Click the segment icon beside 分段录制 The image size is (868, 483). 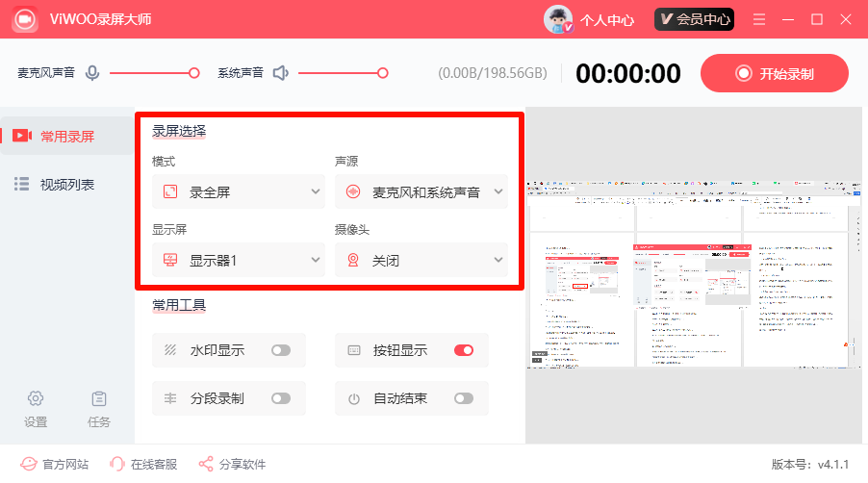170,398
